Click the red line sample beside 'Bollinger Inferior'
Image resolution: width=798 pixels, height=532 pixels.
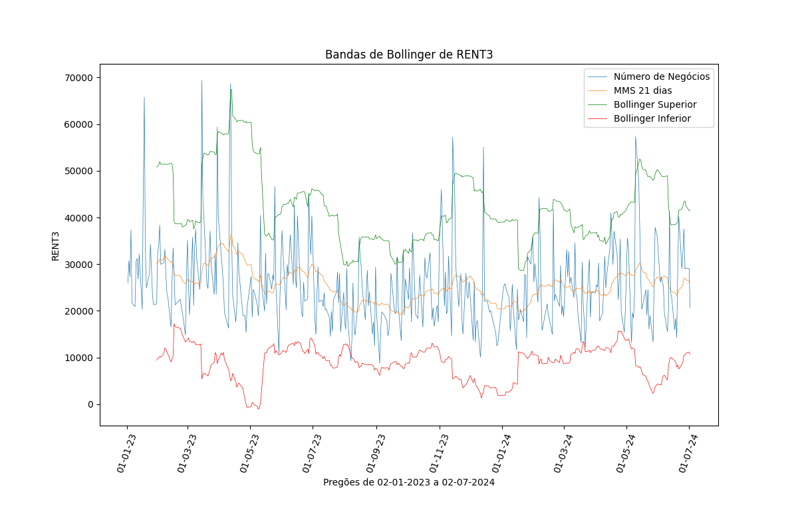(598, 119)
